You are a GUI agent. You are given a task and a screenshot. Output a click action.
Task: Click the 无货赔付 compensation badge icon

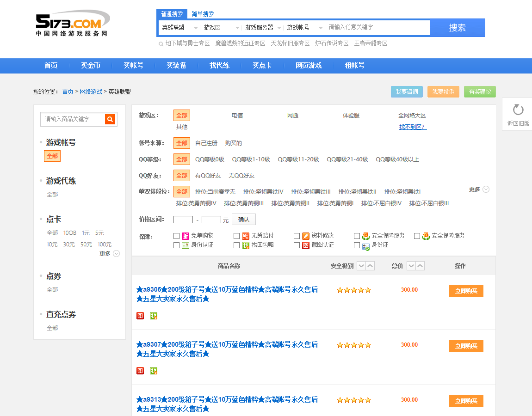point(246,236)
